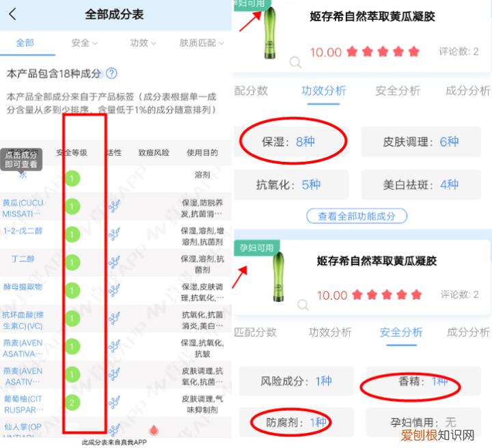Viewport: 492px width, 448px height.
Task: Tap the 防腐剂: 1种 tile
Action: [x=296, y=422]
